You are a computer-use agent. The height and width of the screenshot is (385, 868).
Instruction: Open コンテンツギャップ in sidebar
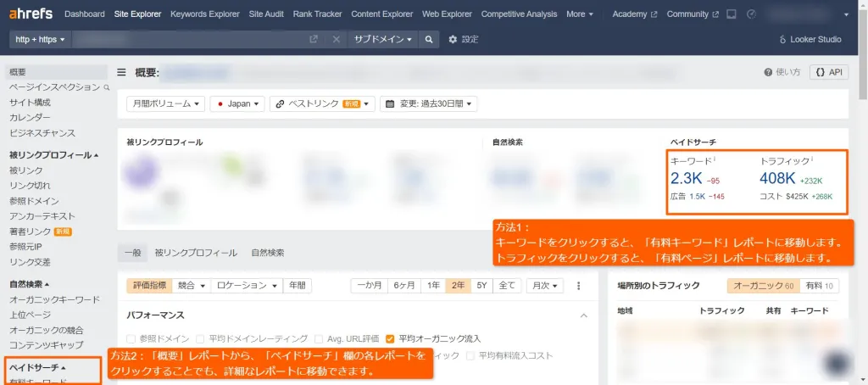click(x=47, y=346)
